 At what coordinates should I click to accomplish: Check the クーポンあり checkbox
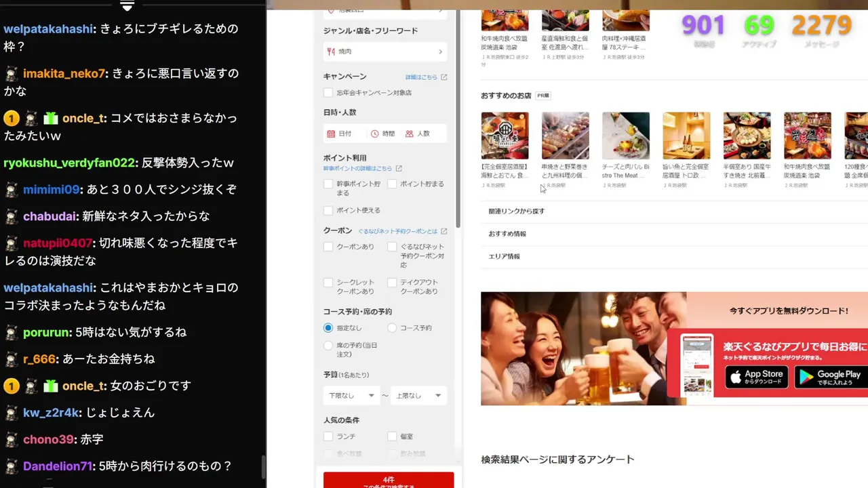point(328,247)
